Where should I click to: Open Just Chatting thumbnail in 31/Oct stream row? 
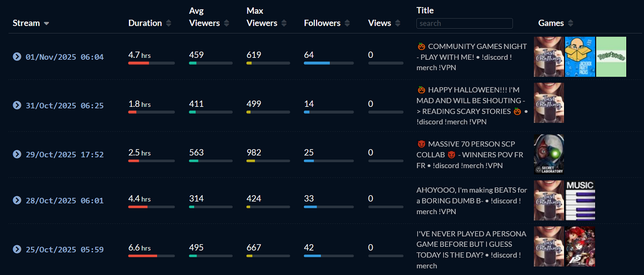click(x=549, y=103)
